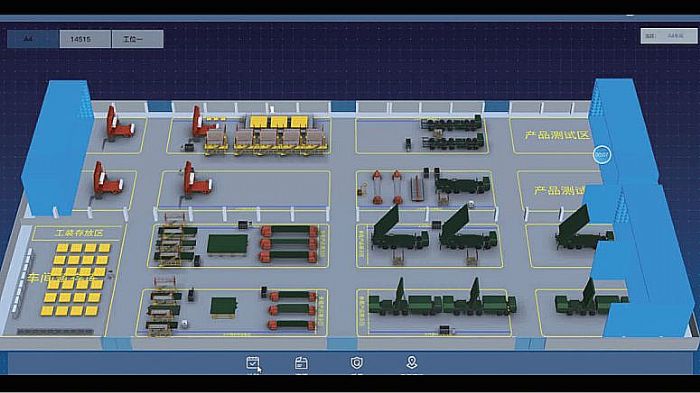Select the tall blue block on left side

57,147
